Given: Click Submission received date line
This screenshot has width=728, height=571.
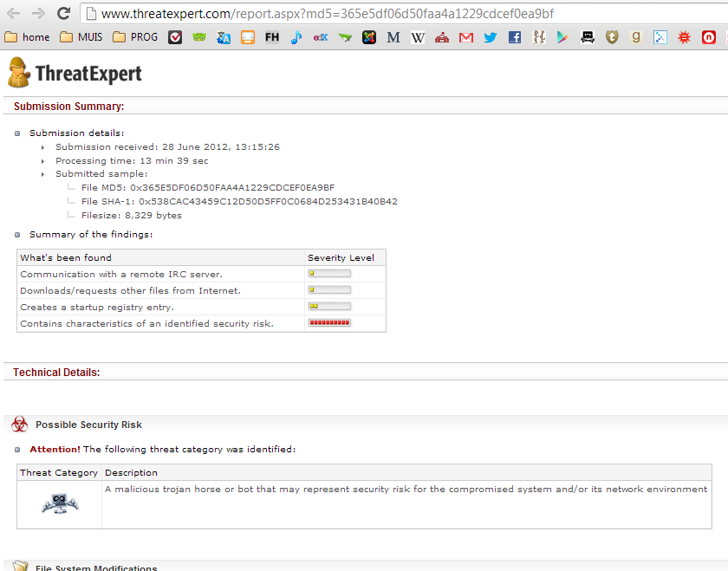Looking at the screenshot, I should [167, 146].
